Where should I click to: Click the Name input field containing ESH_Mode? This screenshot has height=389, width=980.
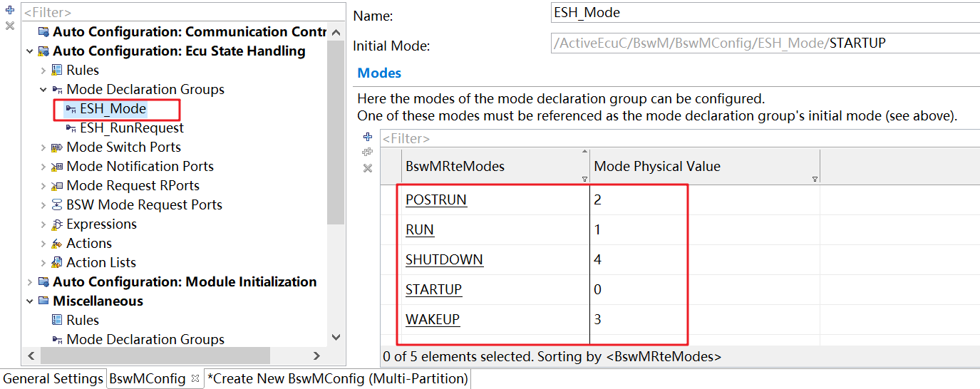click(x=765, y=13)
